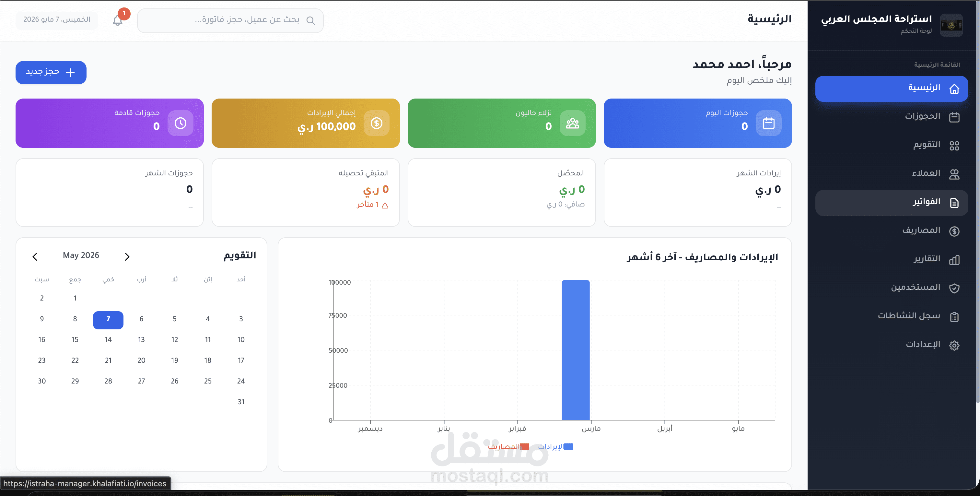Open the notifications bell
The height and width of the screenshot is (496, 980).
coord(118,20)
